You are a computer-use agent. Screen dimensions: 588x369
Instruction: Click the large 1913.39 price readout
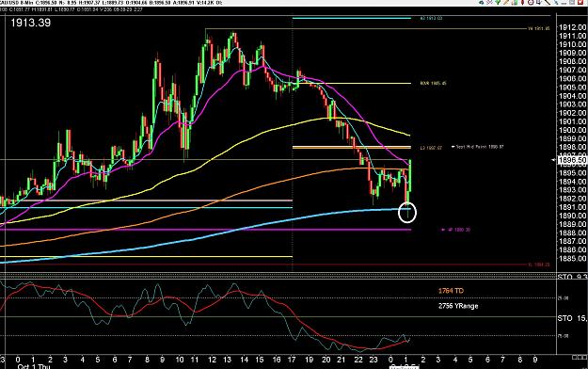[x=31, y=23]
